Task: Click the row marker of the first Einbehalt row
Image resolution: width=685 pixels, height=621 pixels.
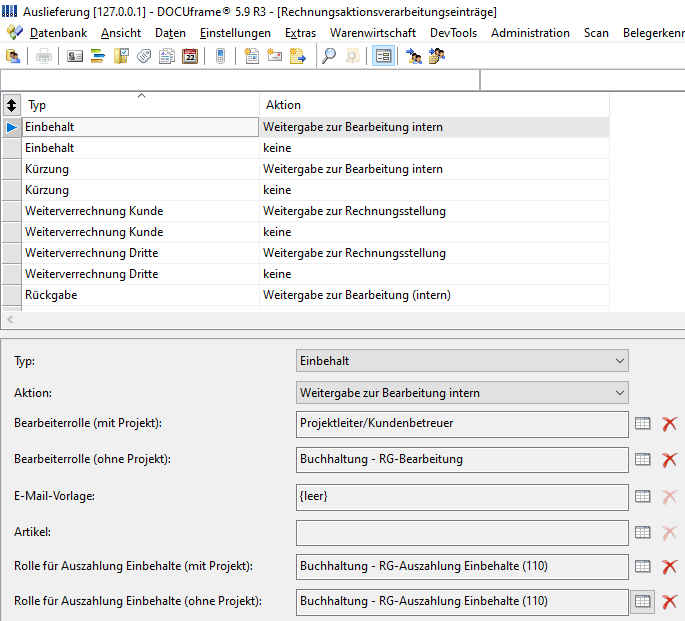Action: click(12, 127)
